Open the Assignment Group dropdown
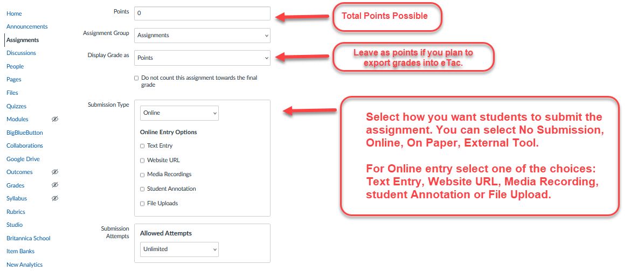This screenshot has height=271, width=644. click(x=202, y=36)
